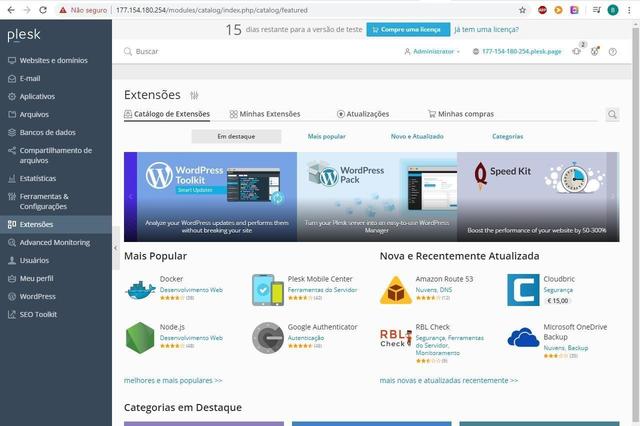Viewport: 640px width, 426px height.
Task: Click the Docker whale icon
Action: [x=140, y=290]
